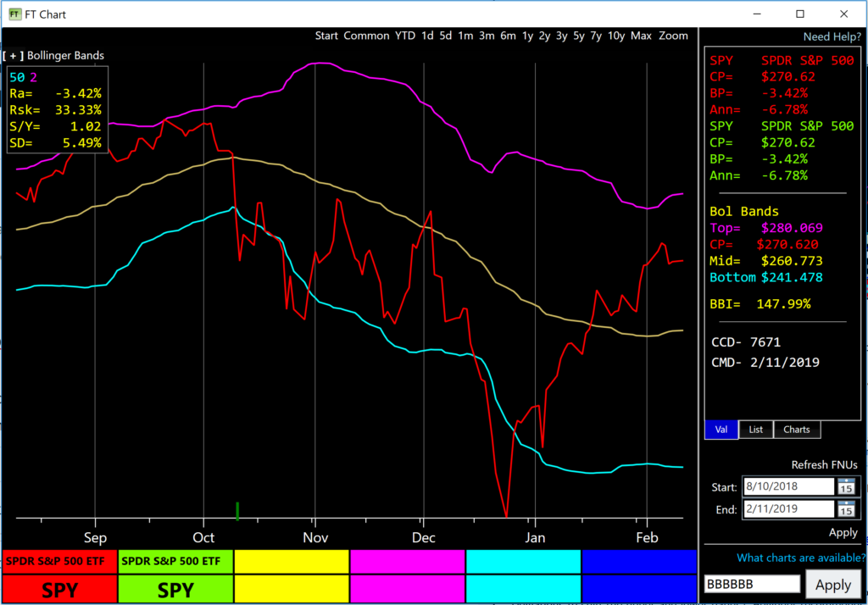Open the End date calendar picker
Screen dimensions: 868x605
point(846,508)
